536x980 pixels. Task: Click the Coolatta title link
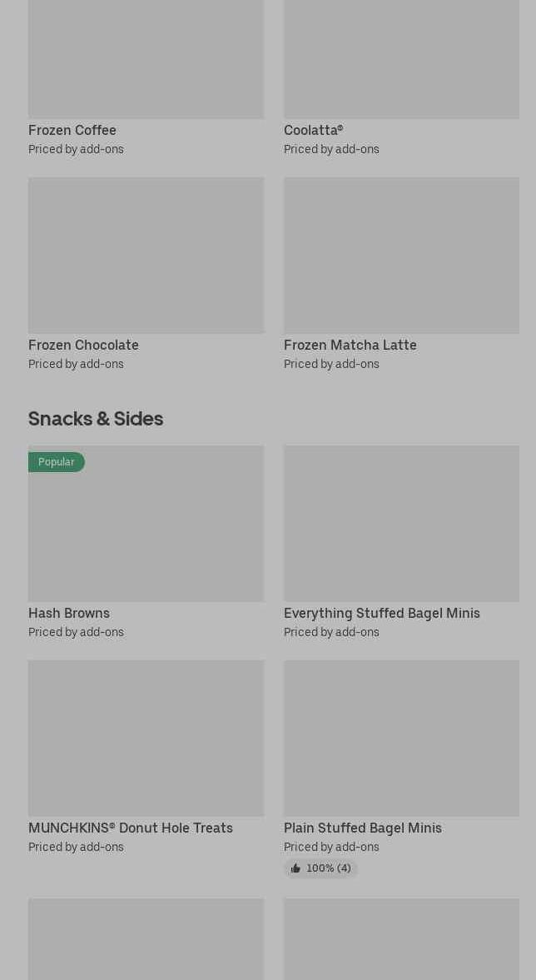point(313,130)
